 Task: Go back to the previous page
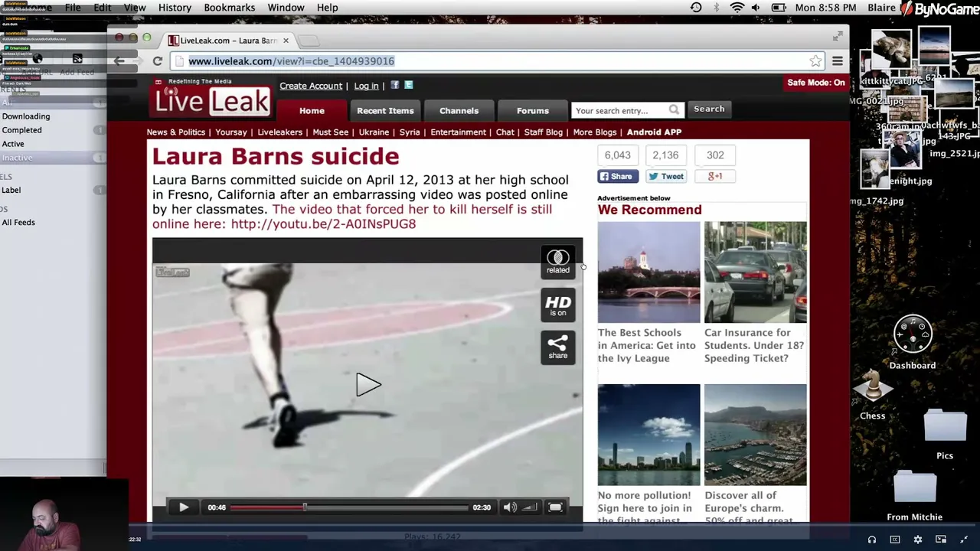[x=119, y=61]
